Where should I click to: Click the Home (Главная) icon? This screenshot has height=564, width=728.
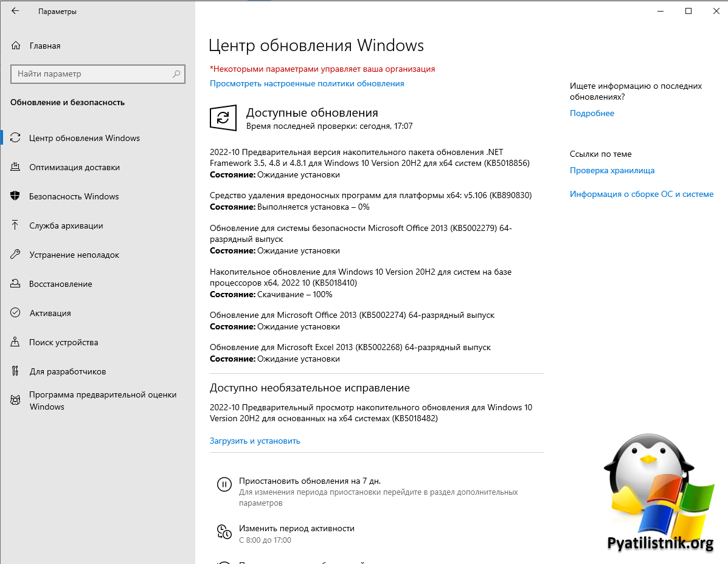(x=16, y=46)
